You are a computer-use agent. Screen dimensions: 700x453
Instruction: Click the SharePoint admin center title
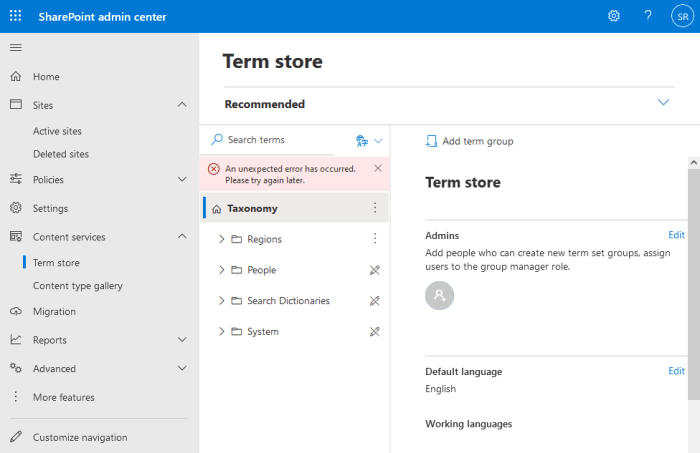click(102, 17)
